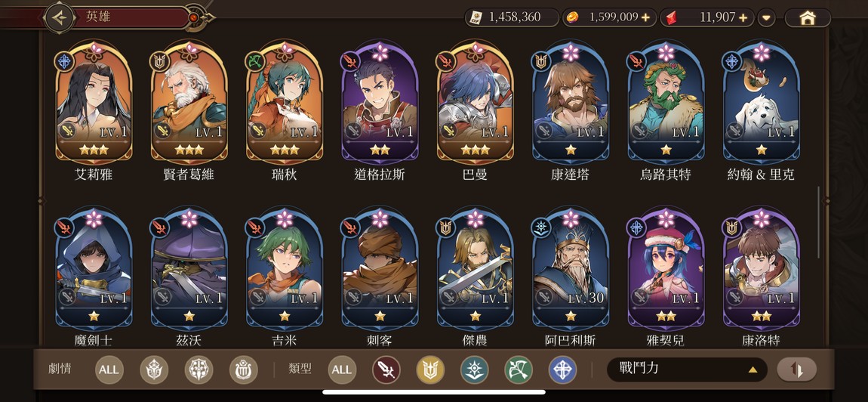Click the hero list scrollbar
Viewport: 868px width, 402px height.
tap(818, 222)
